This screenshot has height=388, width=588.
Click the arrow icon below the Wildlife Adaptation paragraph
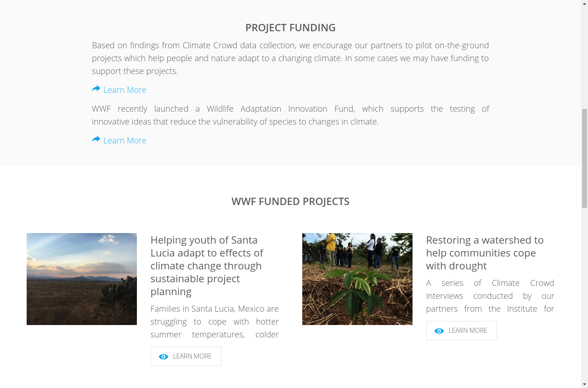96,139
